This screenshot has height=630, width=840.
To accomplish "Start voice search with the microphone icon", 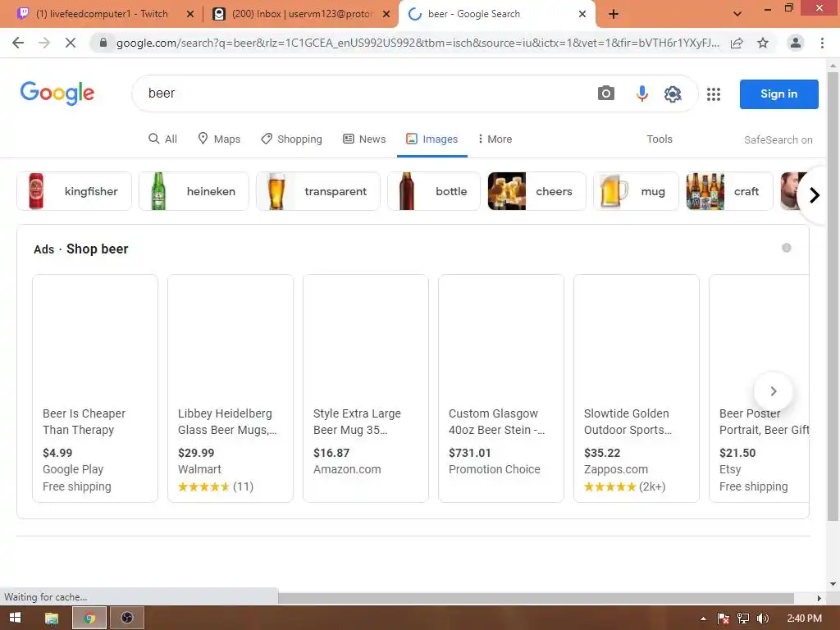I will pos(641,94).
